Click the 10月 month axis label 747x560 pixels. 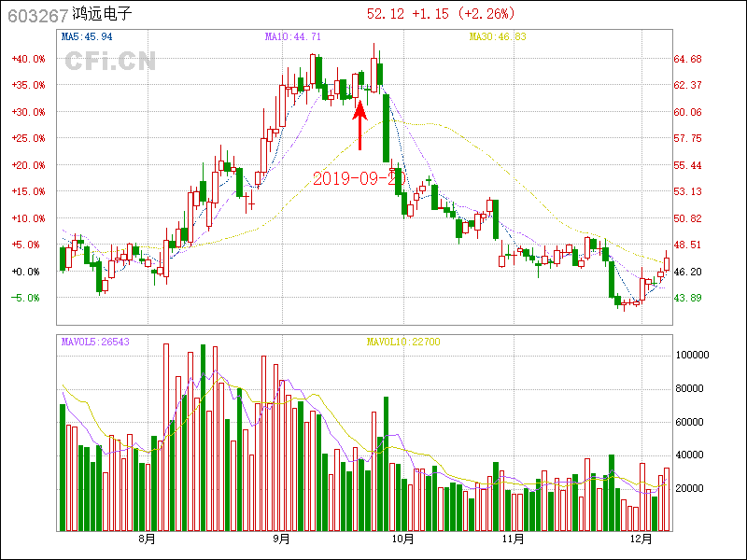[403, 539]
